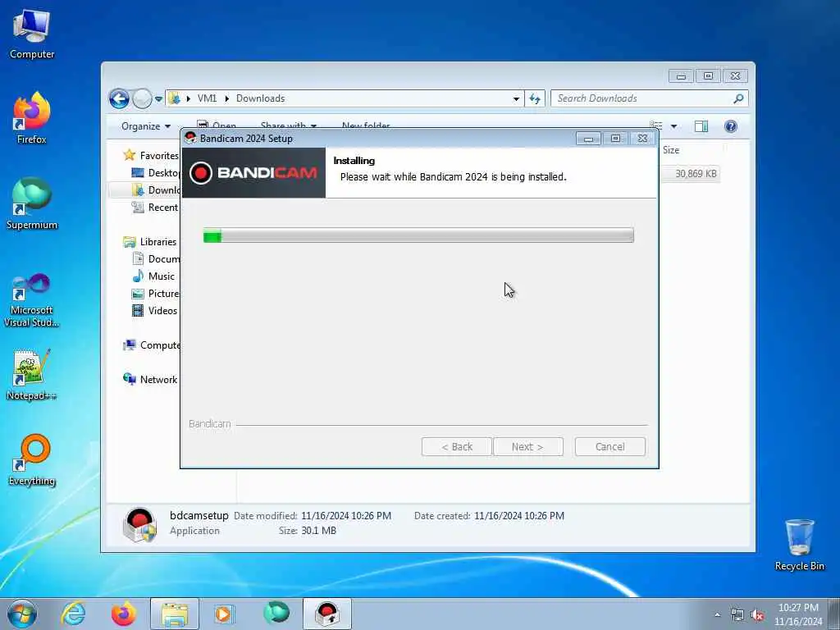The image size is (840, 630).
Task: Click the installation progress bar
Action: click(418, 235)
